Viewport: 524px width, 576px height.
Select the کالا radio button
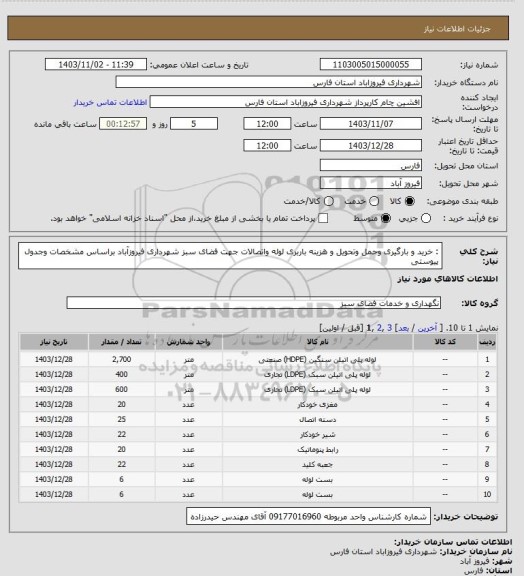(409, 201)
